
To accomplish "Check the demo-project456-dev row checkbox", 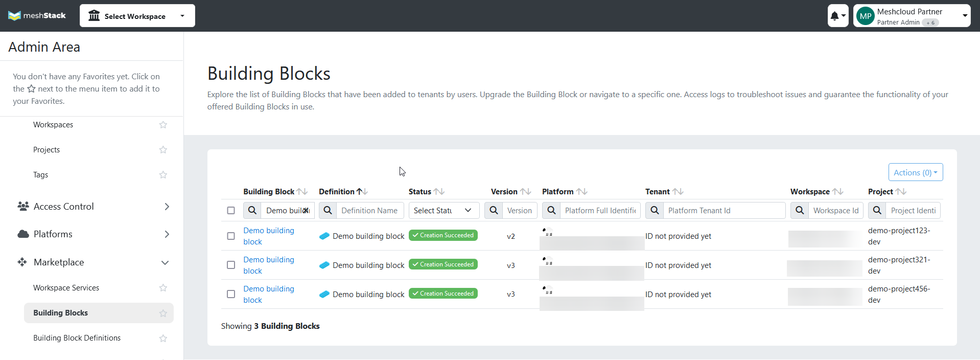I will (231, 294).
